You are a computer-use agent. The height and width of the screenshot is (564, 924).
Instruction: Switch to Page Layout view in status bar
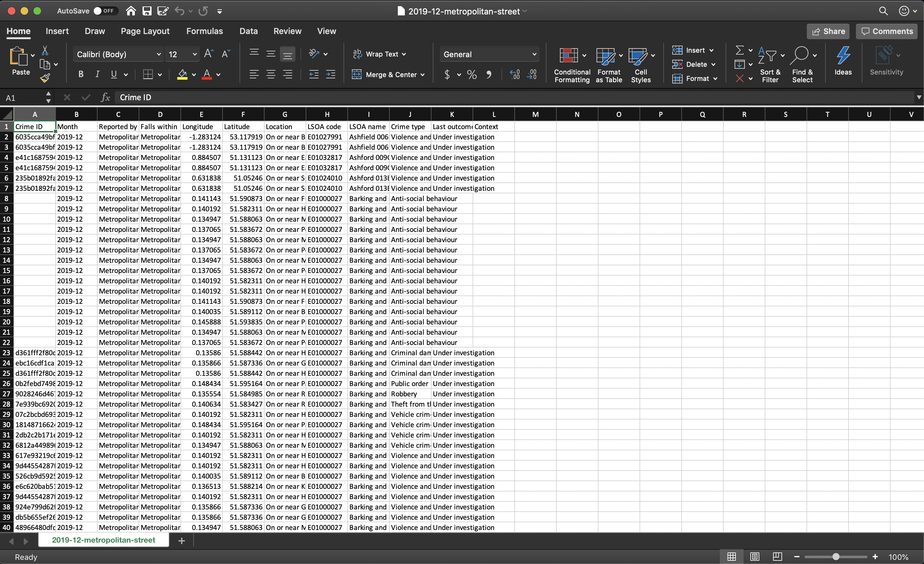coord(754,557)
